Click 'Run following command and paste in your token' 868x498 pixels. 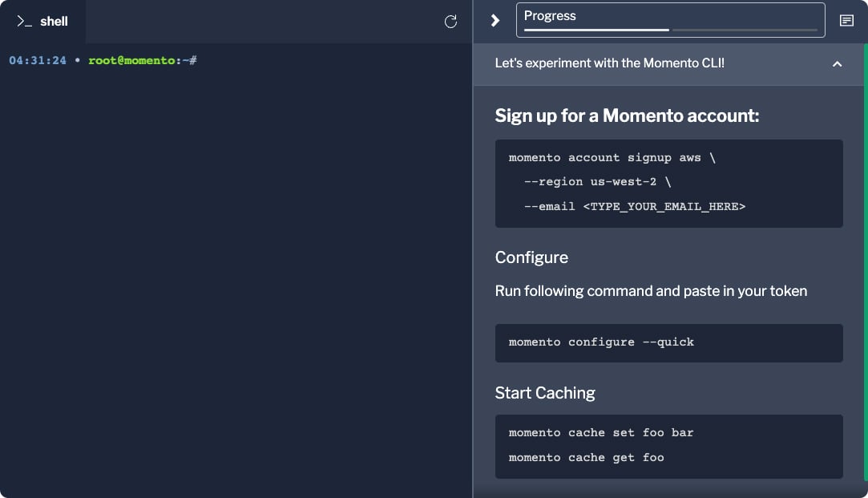(651, 291)
